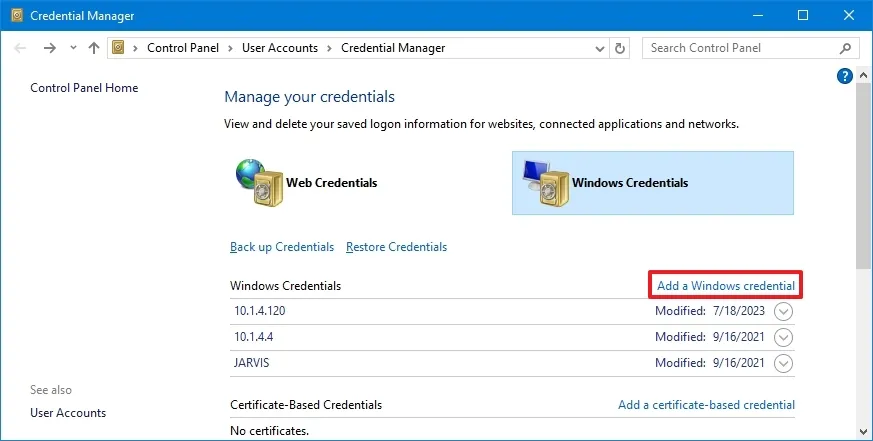Image resolution: width=873 pixels, height=441 pixels.
Task: Click the search magnifier icon
Action: (845, 48)
